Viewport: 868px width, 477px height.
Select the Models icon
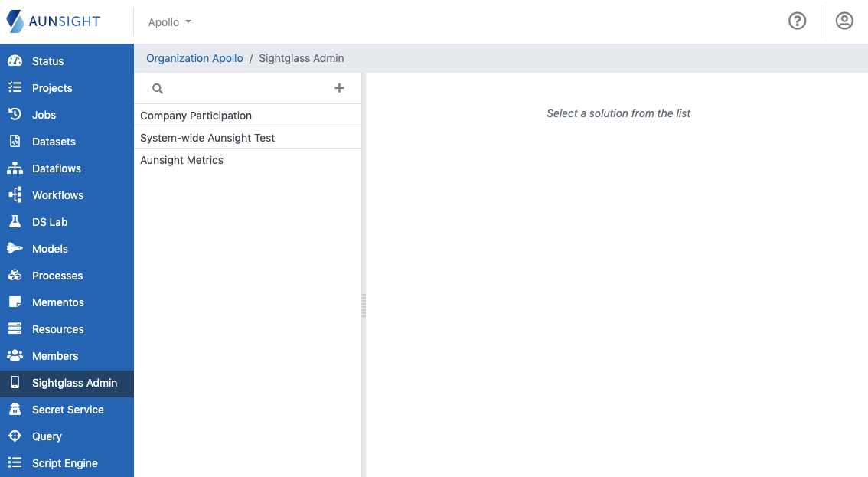17,248
